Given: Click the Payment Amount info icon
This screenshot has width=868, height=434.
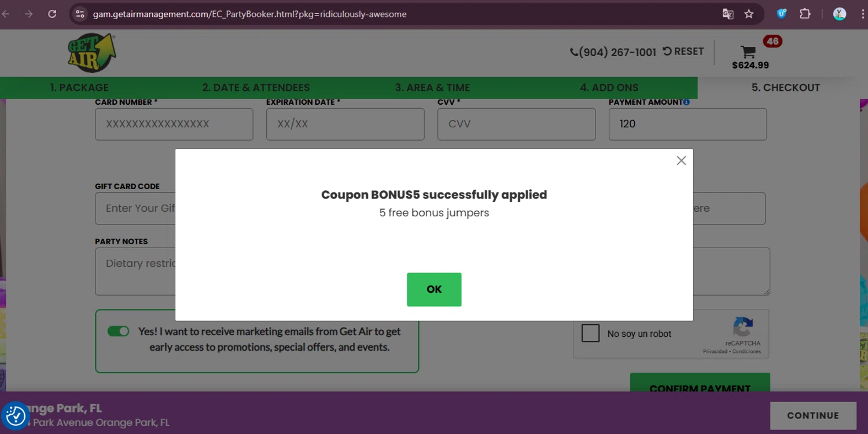Looking at the screenshot, I should (x=686, y=102).
